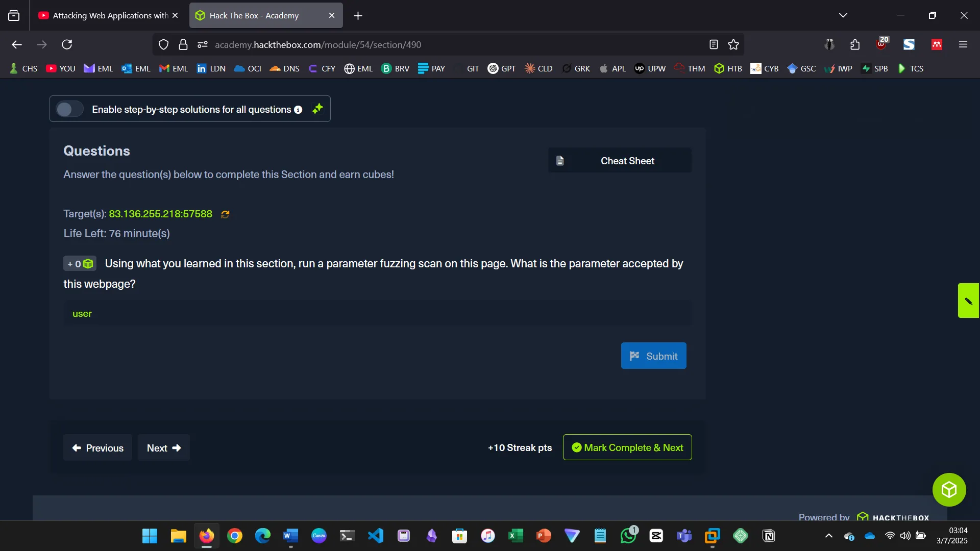Enable step-by-step solutions for all questions
Image resolution: width=980 pixels, height=551 pixels.
coord(69,109)
